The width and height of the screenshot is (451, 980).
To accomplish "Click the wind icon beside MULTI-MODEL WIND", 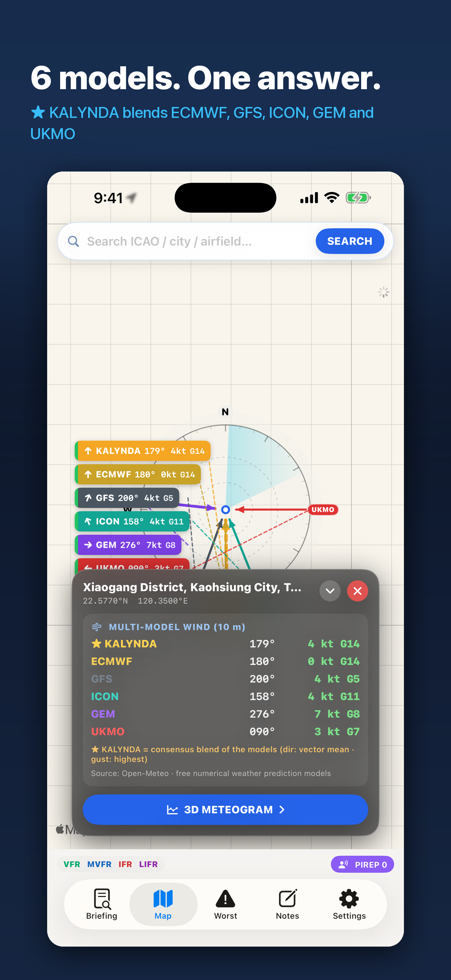I will [x=97, y=627].
